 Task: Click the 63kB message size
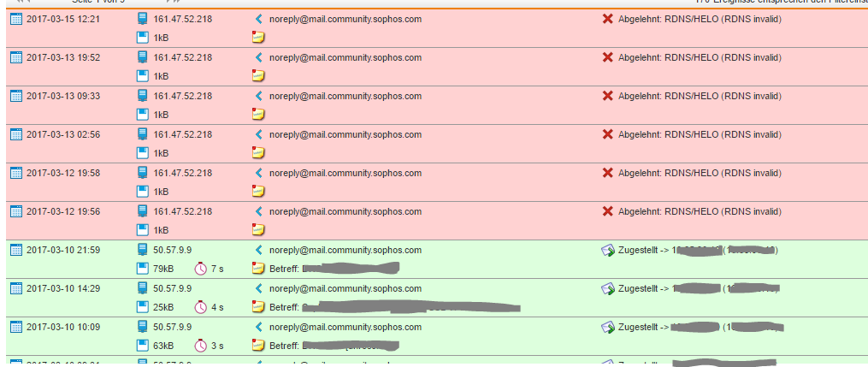coord(163,346)
